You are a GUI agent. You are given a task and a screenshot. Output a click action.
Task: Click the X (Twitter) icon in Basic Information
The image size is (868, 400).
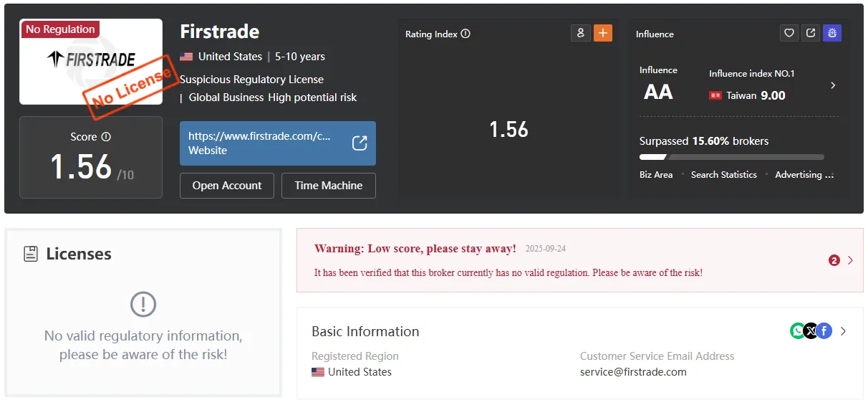coord(810,330)
